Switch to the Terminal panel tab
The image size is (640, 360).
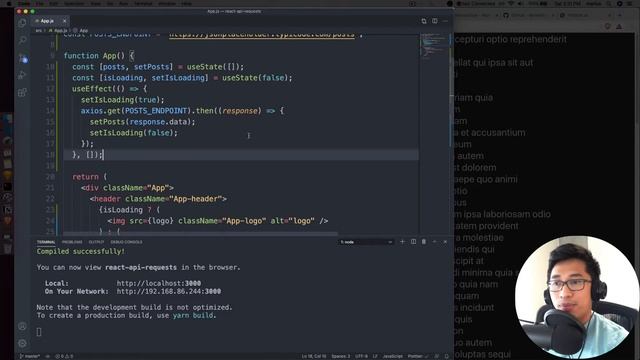coord(46,242)
